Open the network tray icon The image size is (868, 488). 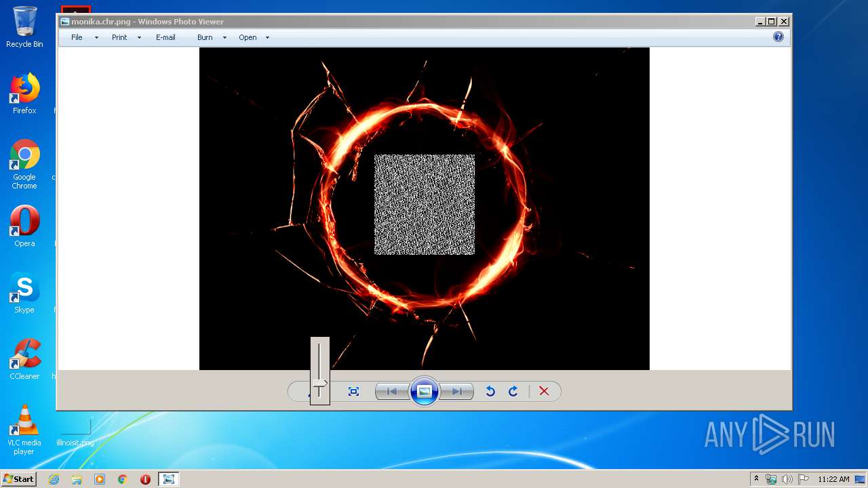[771, 479]
